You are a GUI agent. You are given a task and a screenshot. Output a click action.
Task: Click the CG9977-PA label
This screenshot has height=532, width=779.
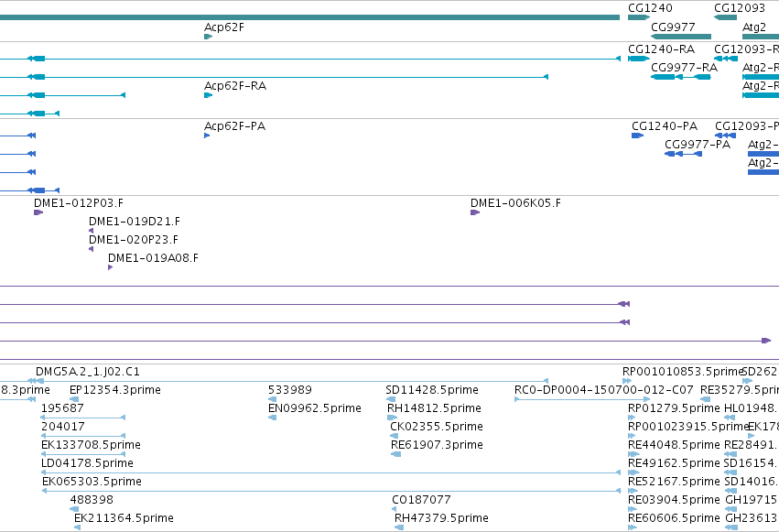coord(698,145)
